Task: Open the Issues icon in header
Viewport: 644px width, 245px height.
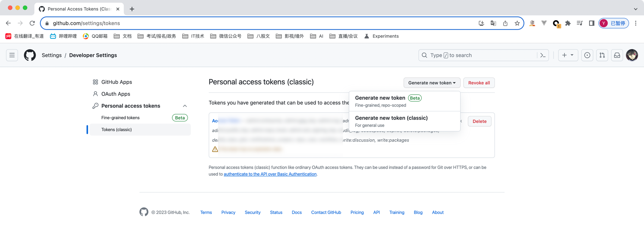Action: (587, 55)
